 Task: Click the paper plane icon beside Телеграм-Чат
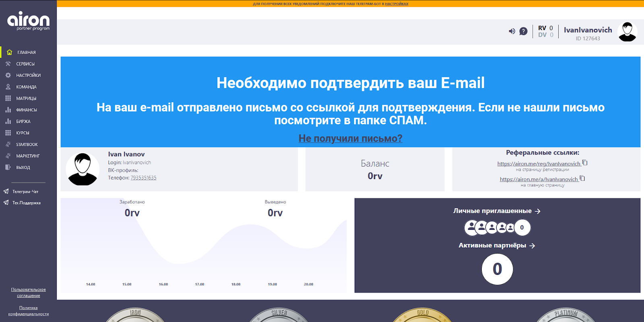pyautogui.click(x=6, y=192)
